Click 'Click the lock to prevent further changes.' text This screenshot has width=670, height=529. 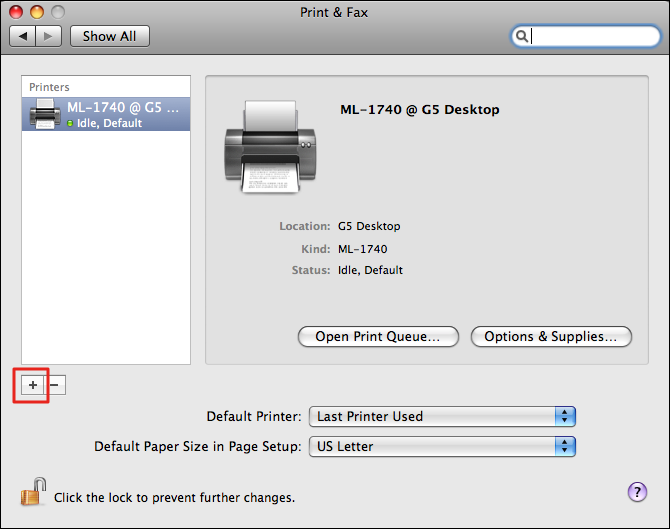point(174,498)
